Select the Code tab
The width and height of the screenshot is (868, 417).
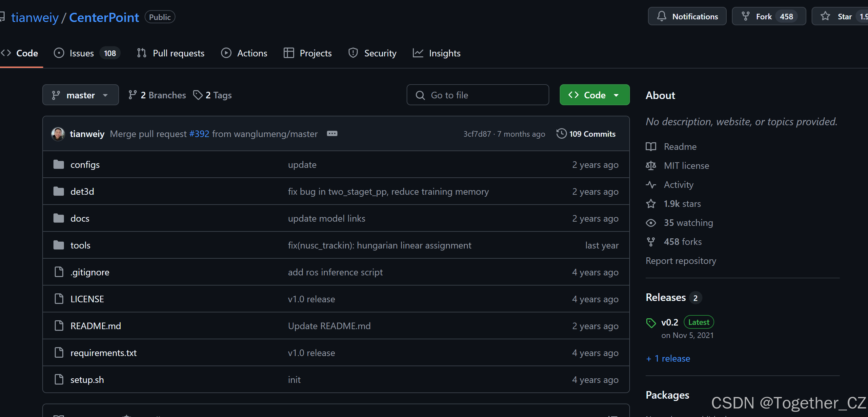20,53
